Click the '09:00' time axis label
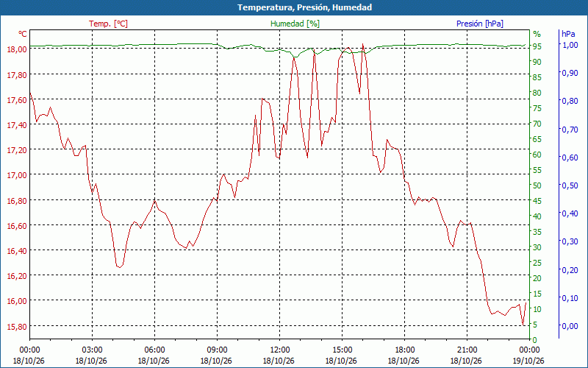 coord(217,350)
